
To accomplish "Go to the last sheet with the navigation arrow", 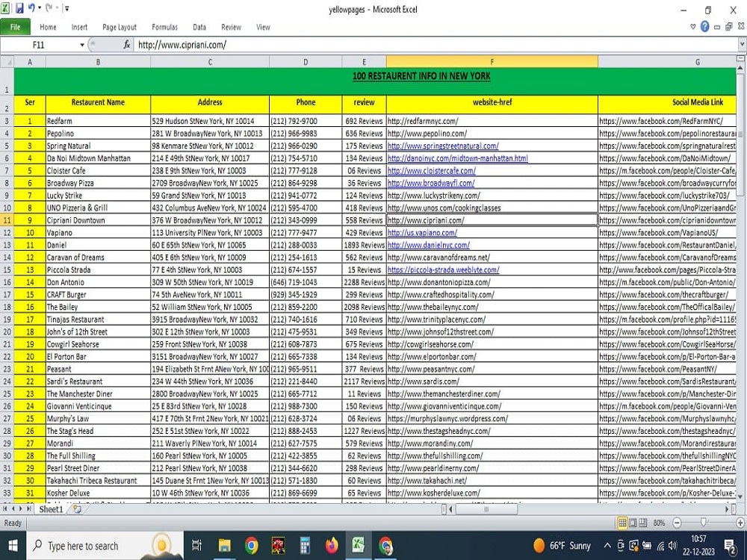I will (28, 508).
